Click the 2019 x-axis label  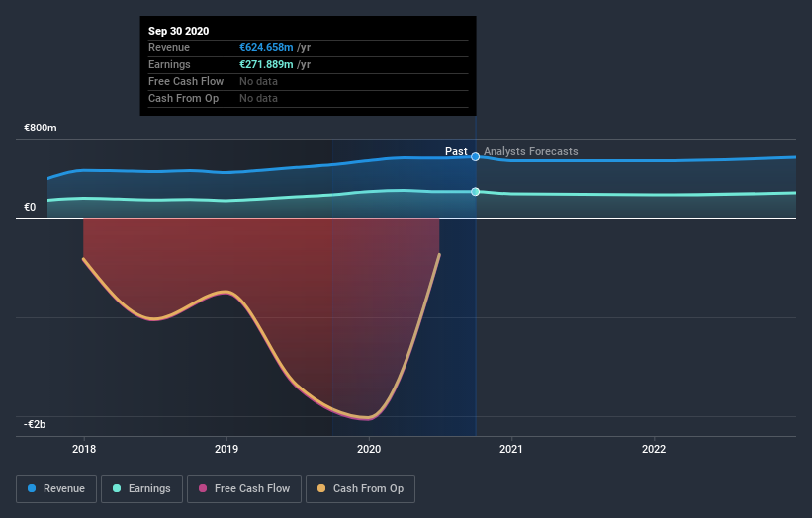coord(226,449)
